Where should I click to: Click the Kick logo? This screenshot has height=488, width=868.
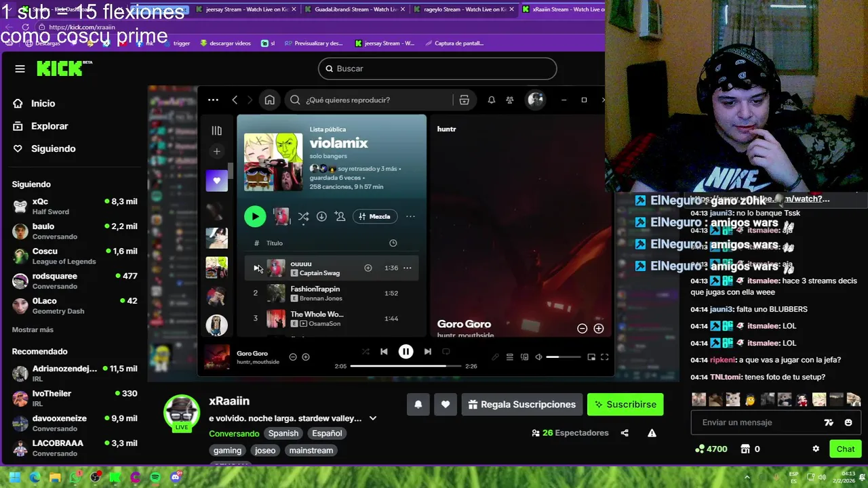click(x=64, y=68)
